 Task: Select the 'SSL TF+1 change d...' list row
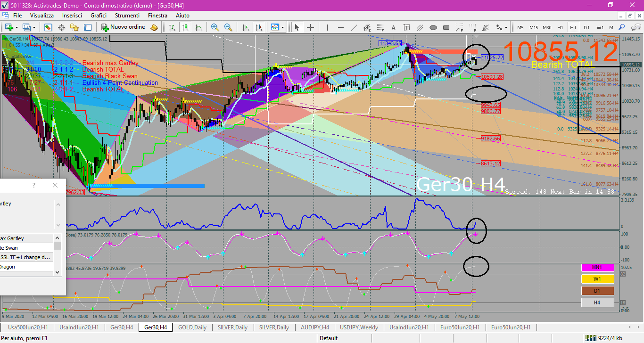point(27,257)
